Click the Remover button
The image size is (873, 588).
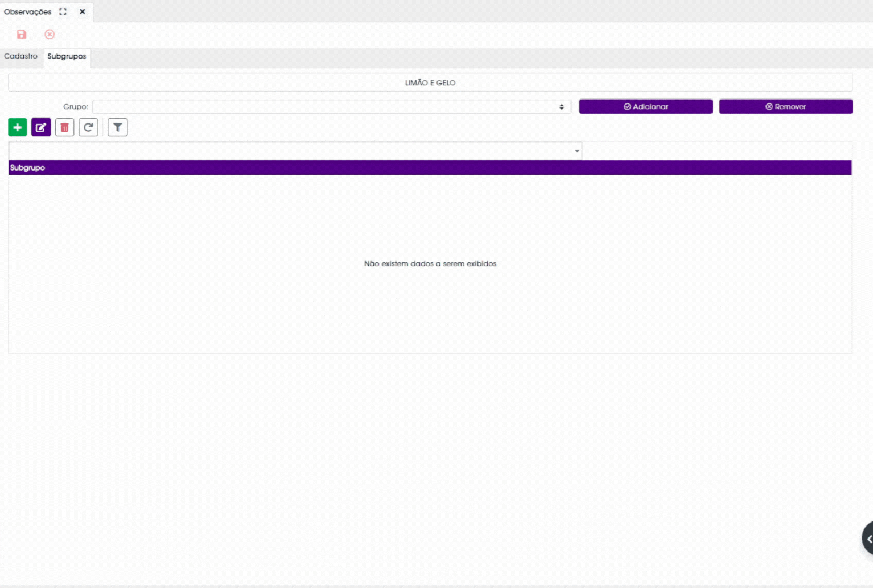[x=786, y=107]
